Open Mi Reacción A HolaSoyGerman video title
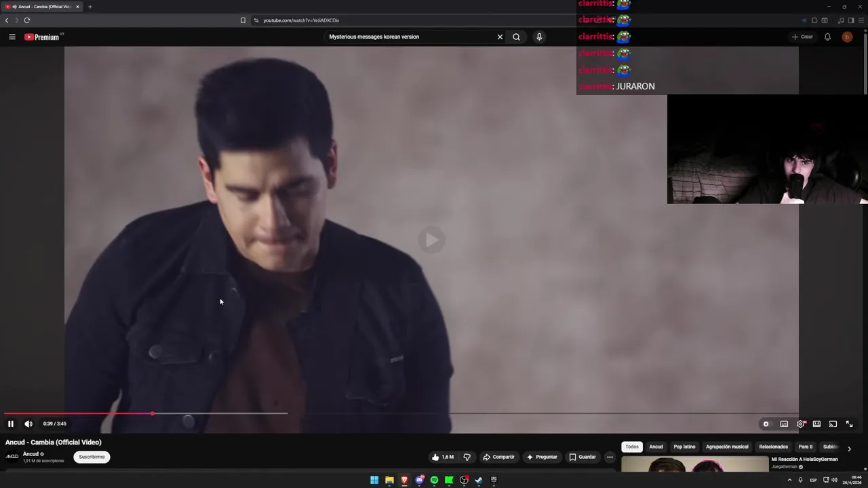868x488 pixels. pos(804,459)
